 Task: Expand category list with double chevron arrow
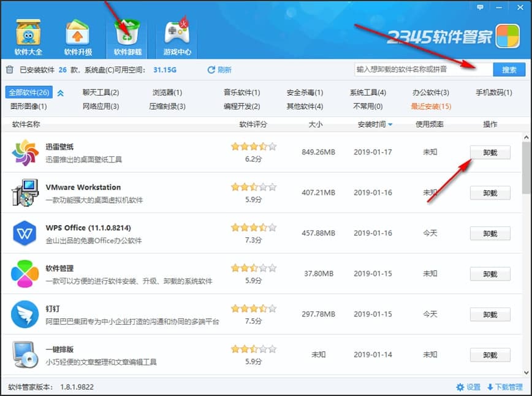[60, 93]
